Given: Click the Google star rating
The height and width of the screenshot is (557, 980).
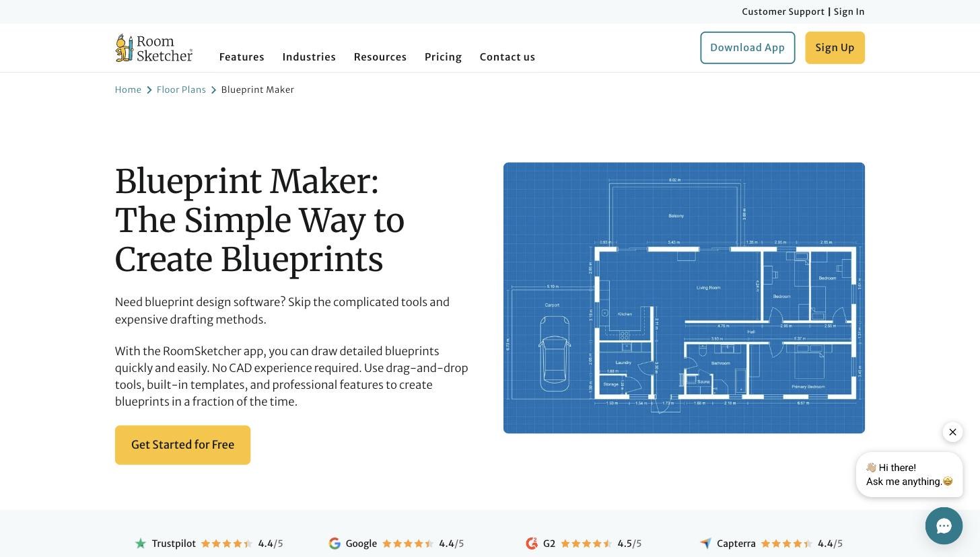Looking at the screenshot, I should click(x=408, y=544).
